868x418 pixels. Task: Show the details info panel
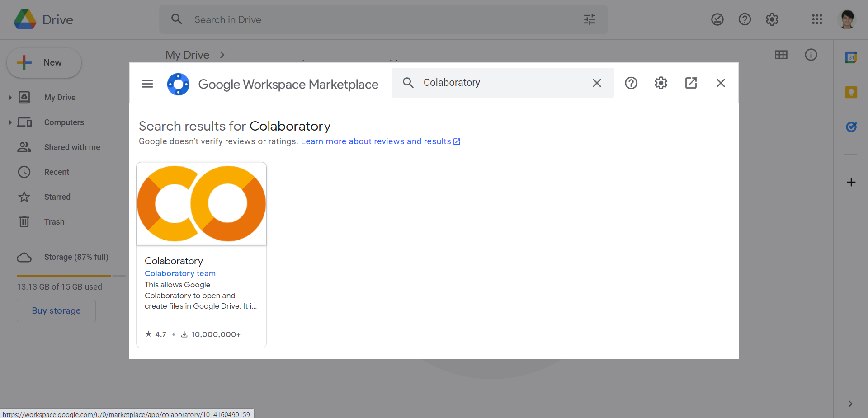click(x=811, y=55)
